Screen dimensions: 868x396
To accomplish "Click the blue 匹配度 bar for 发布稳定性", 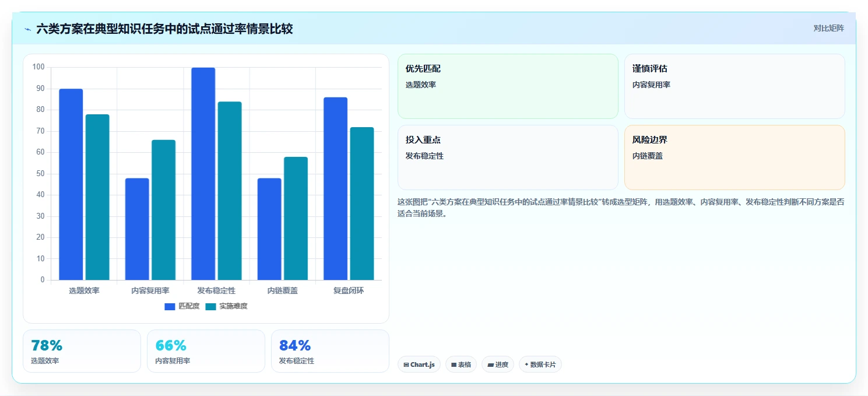I will click(x=203, y=174).
